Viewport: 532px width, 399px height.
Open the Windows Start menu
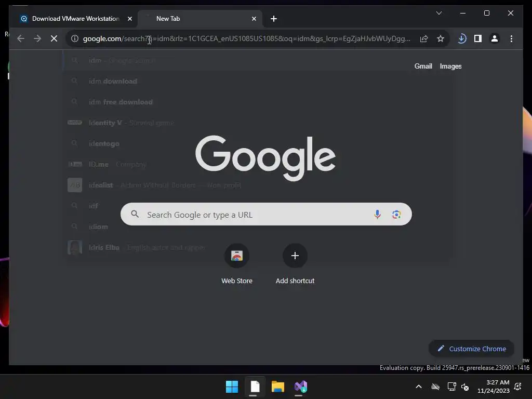[x=232, y=387]
